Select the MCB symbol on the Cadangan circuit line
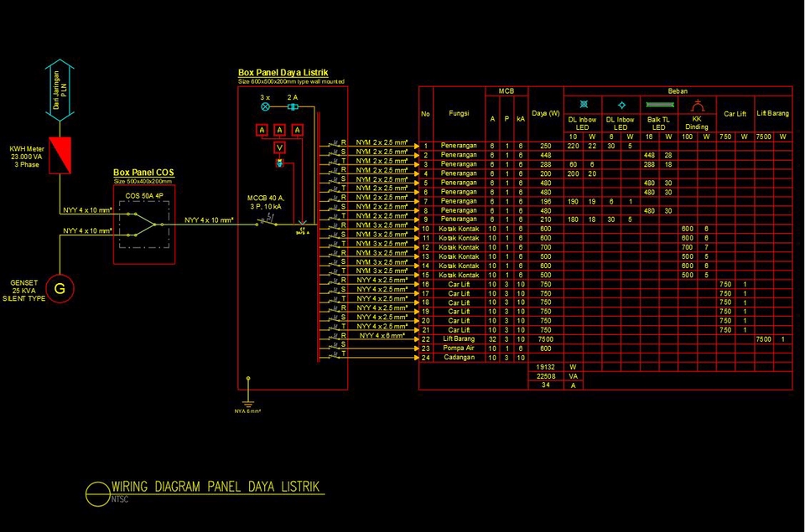This screenshot has height=532, width=805. 335,355
